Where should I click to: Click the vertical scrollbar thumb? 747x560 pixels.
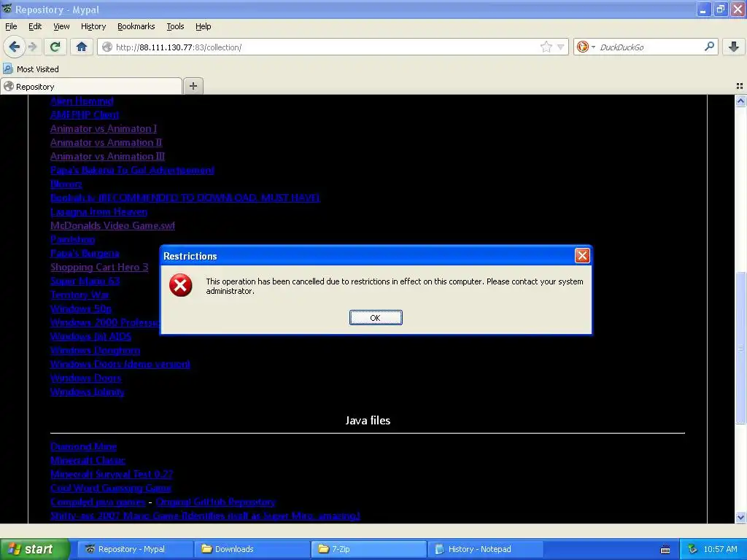[740, 347]
